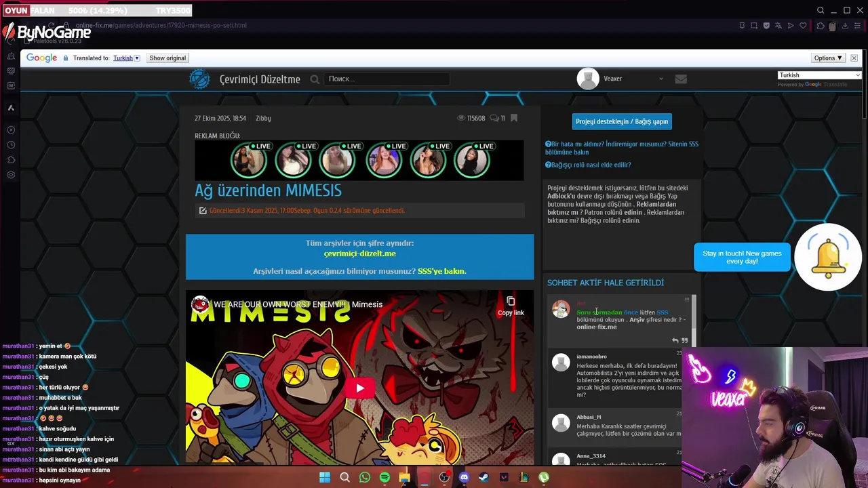Open History clock icon in sidebar
The height and width of the screenshot is (488, 868).
11,144
